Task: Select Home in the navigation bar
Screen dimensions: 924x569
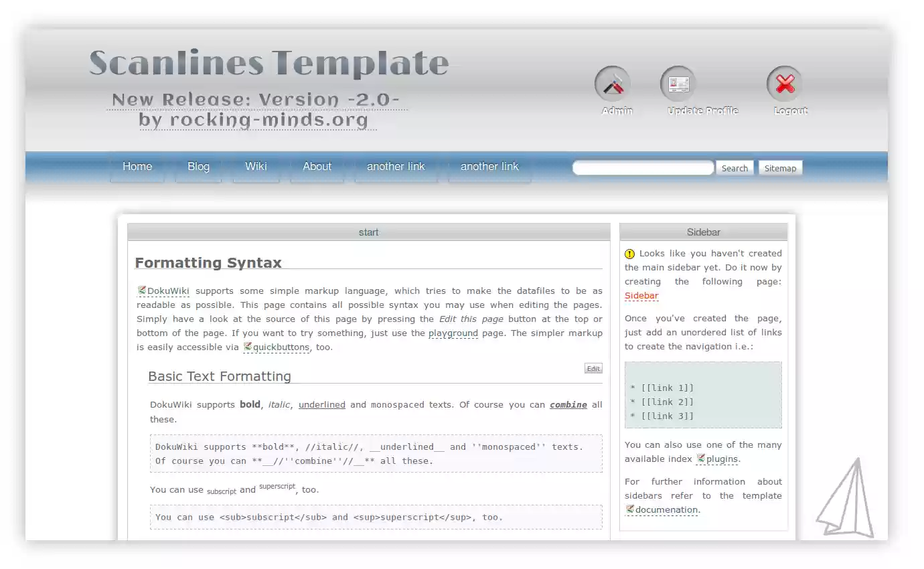Action: 137,167
